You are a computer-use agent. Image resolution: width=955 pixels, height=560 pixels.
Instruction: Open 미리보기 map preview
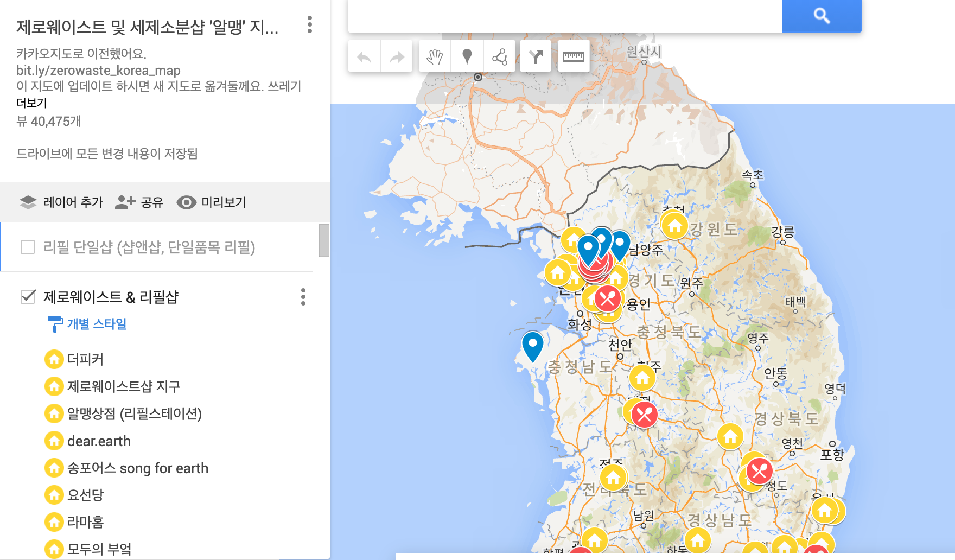(x=212, y=202)
